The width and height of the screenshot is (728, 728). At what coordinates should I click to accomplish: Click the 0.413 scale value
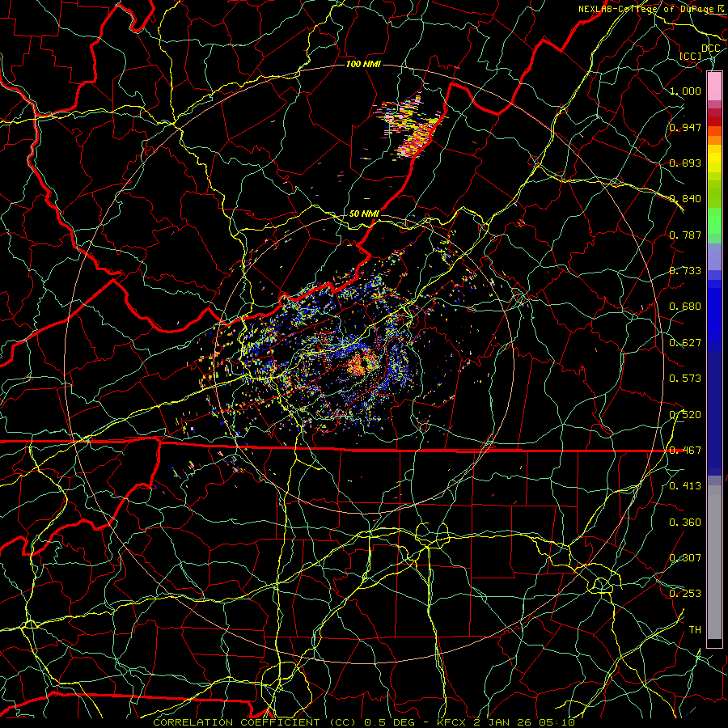(x=685, y=486)
